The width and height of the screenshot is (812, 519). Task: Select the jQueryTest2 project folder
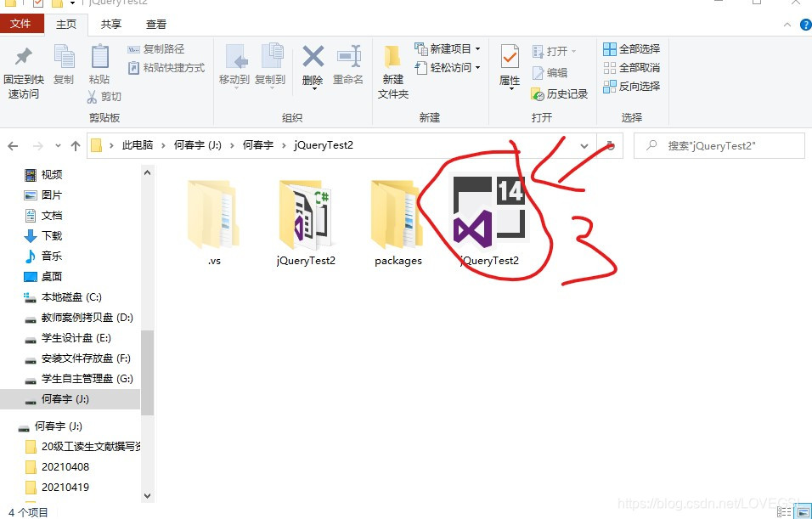click(306, 223)
